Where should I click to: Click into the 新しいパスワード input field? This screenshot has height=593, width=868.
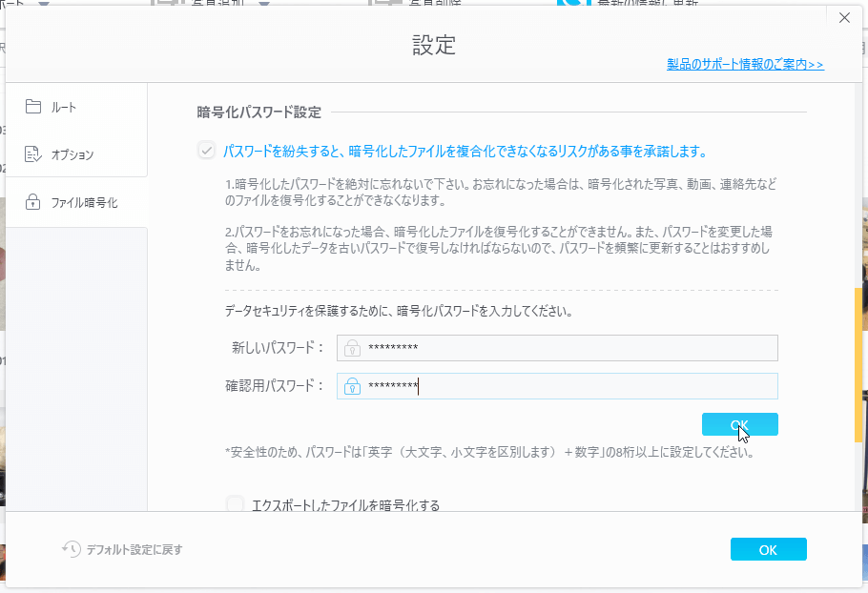coord(572,348)
